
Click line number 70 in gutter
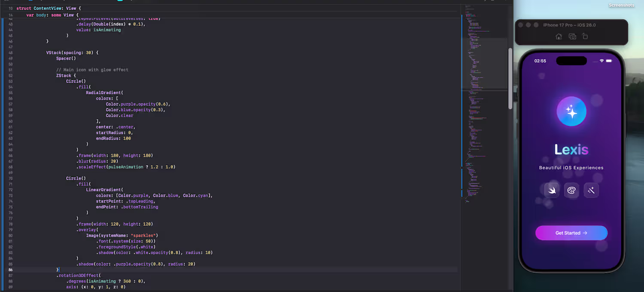[x=10, y=178]
